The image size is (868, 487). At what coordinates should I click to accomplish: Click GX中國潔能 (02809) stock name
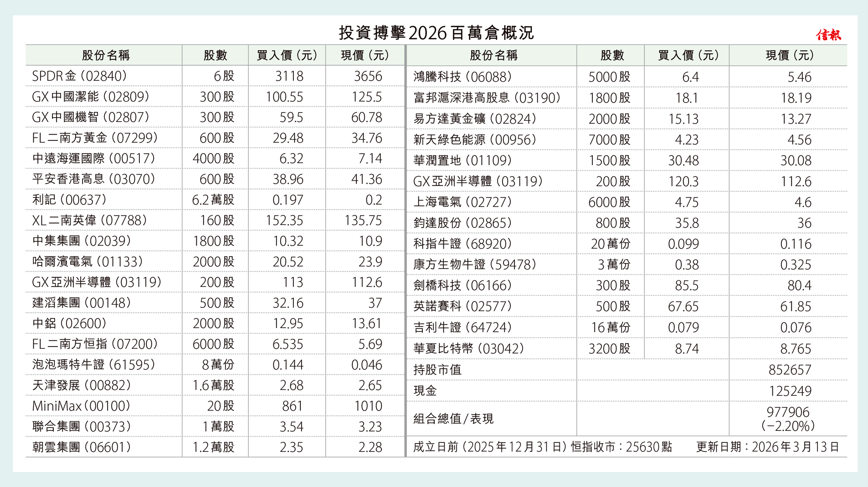(x=91, y=97)
